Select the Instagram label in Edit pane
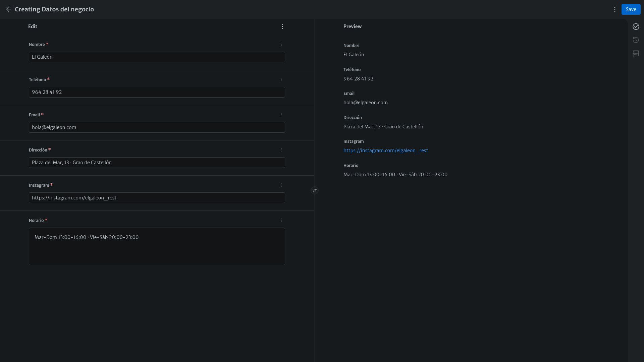Screen dimensions: 644x362 [39, 185]
